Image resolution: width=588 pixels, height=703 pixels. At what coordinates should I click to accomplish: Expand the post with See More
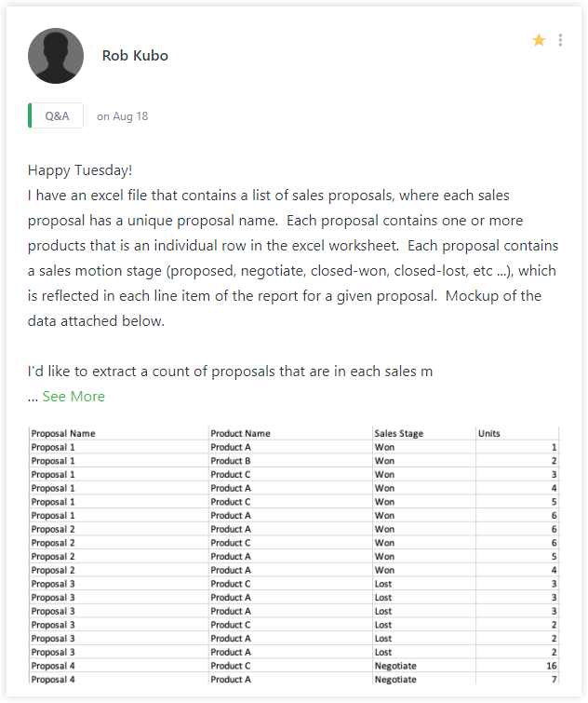point(73,397)
